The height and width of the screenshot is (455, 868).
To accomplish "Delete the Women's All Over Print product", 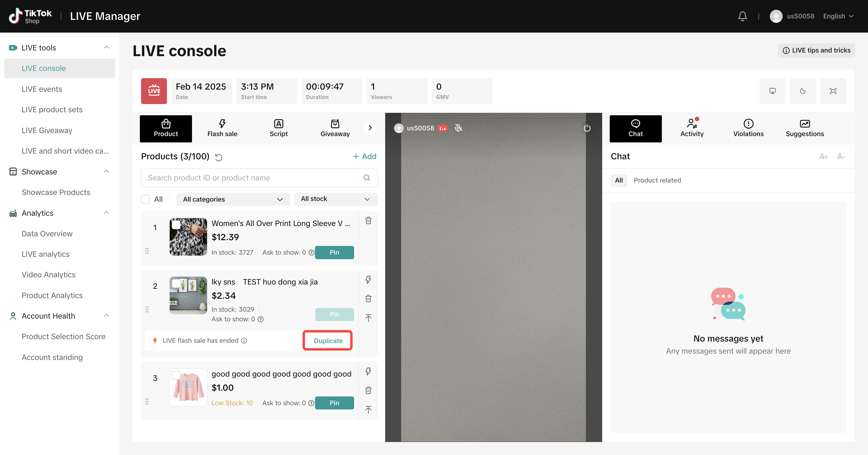I will click(x=368, y=220).
